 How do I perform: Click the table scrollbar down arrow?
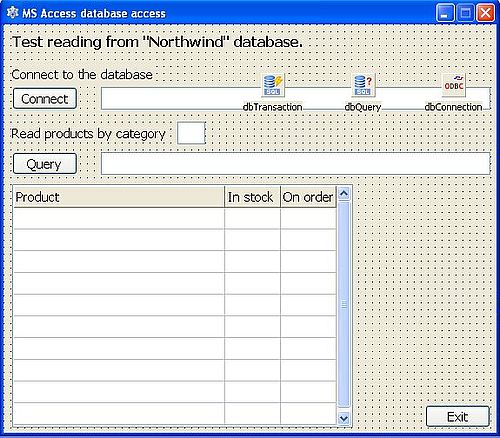coord(344,418)
